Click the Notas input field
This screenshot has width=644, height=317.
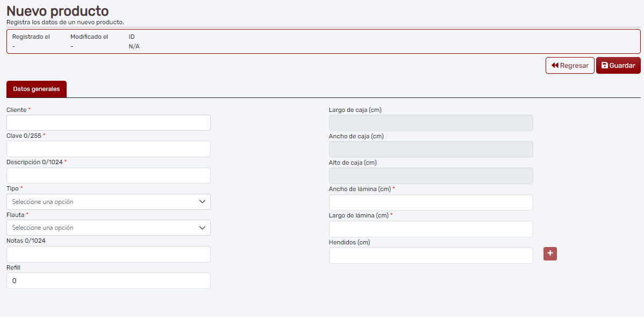coord(108,254)
